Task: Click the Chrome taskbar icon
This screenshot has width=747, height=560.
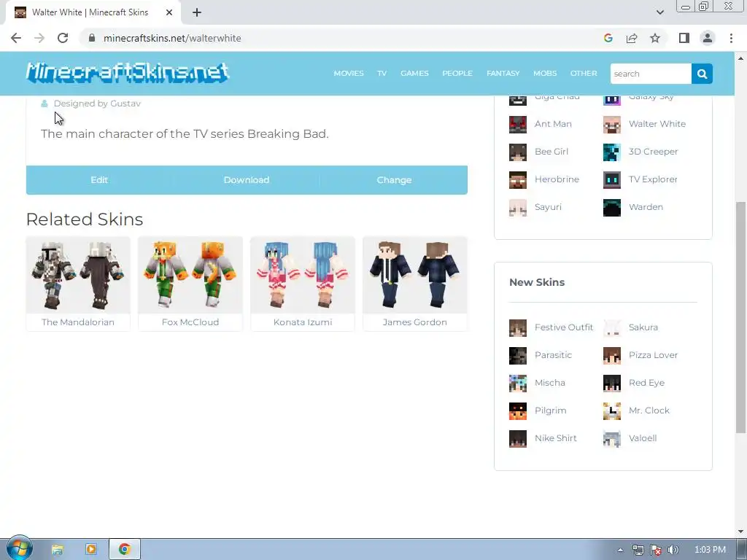Action: pyautogui.click(x=124, y=550)
